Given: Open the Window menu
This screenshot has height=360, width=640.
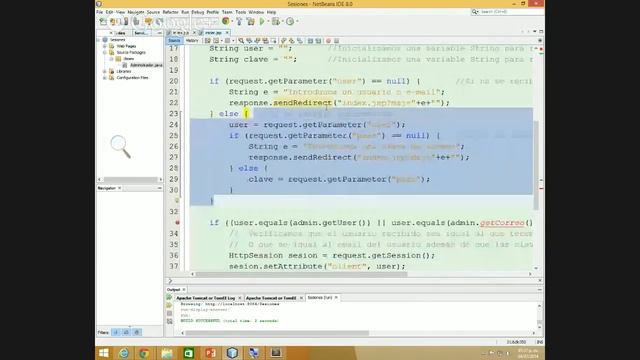Looking at the screenshot, I should point(256,12).
